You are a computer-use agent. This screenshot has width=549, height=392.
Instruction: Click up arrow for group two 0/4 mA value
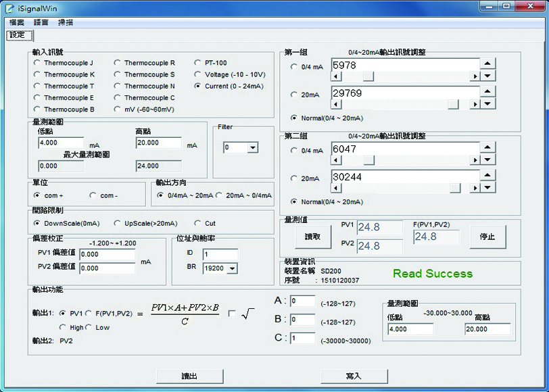487,147
